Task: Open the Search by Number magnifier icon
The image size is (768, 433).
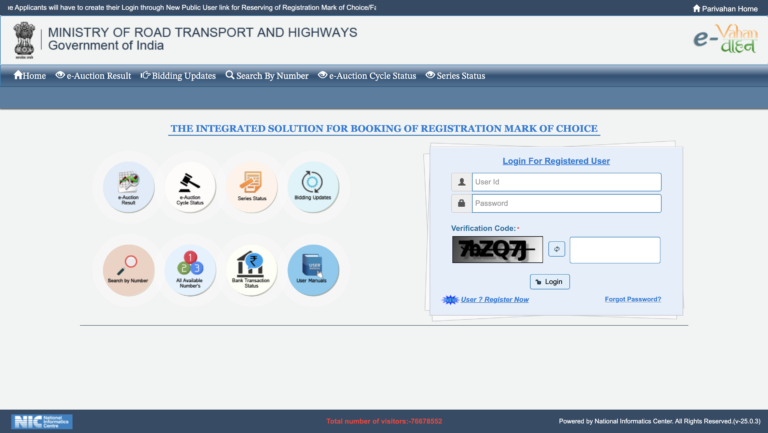Action: [x=128, y=270]
